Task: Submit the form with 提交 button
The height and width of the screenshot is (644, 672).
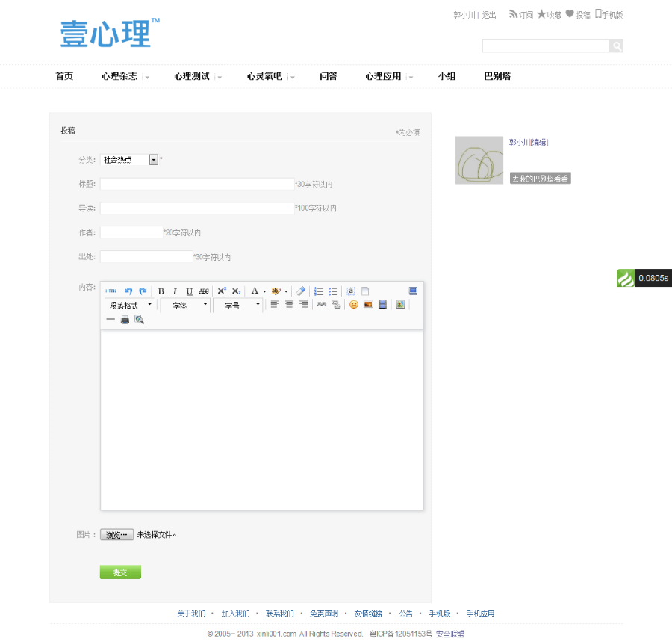Action: pos(119,572)
